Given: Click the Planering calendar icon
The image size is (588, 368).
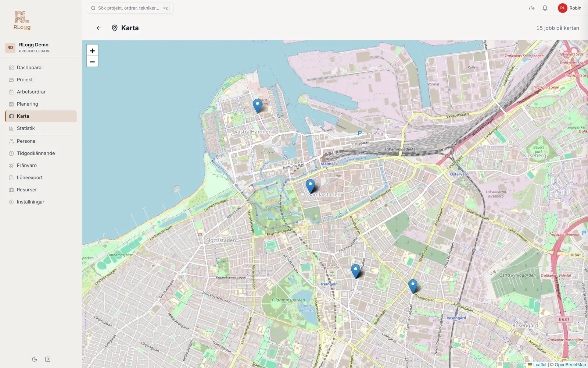Looking at the screenshot, I should click(x=11, y=104).
